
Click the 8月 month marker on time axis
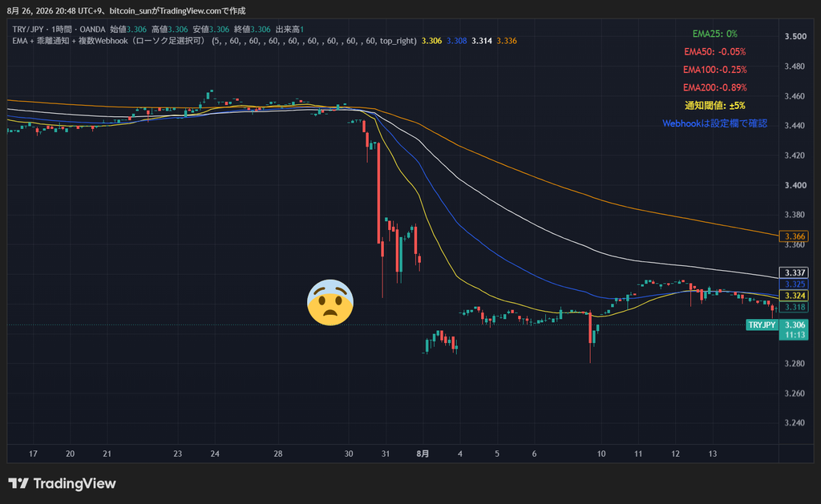[423, 454]
